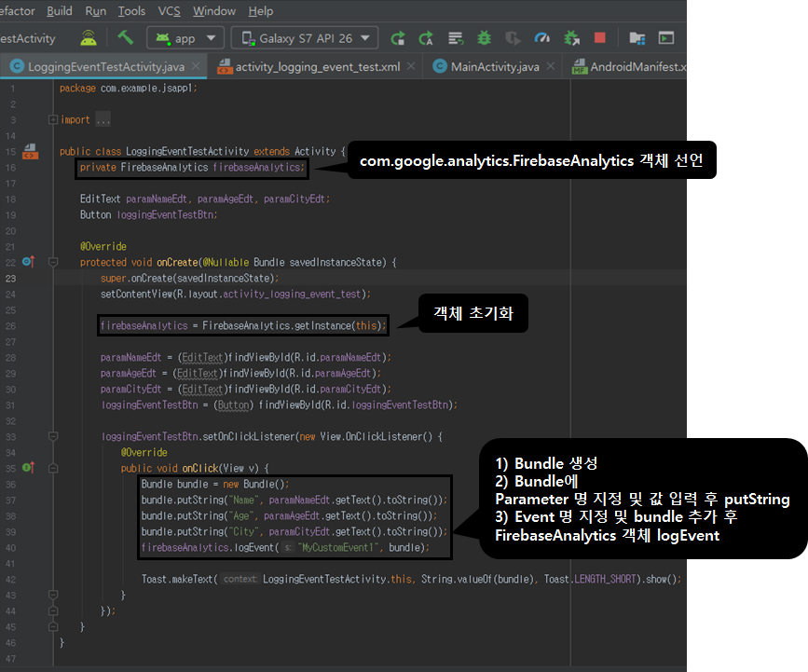Open the Galaxy S7 API 26 device dropdown
The image size is (808, 672).
click(x=305, y=38)
